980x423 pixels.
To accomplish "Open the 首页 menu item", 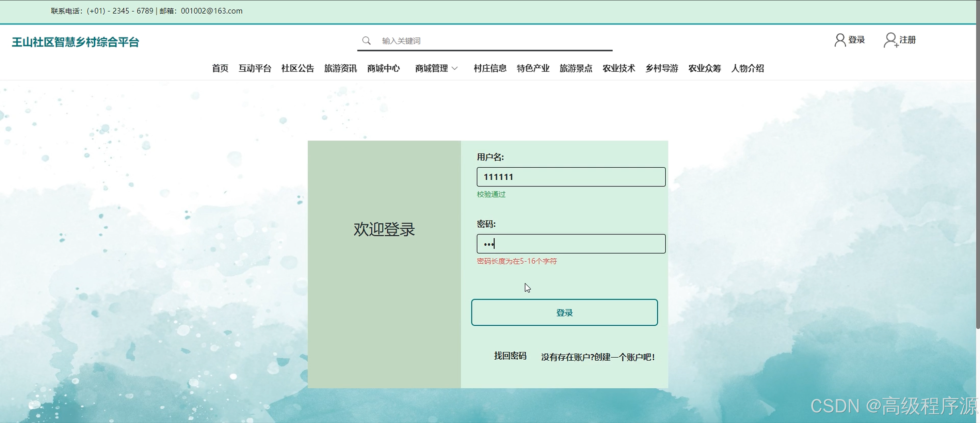I will pyautogui.click(x=220, y=68).
